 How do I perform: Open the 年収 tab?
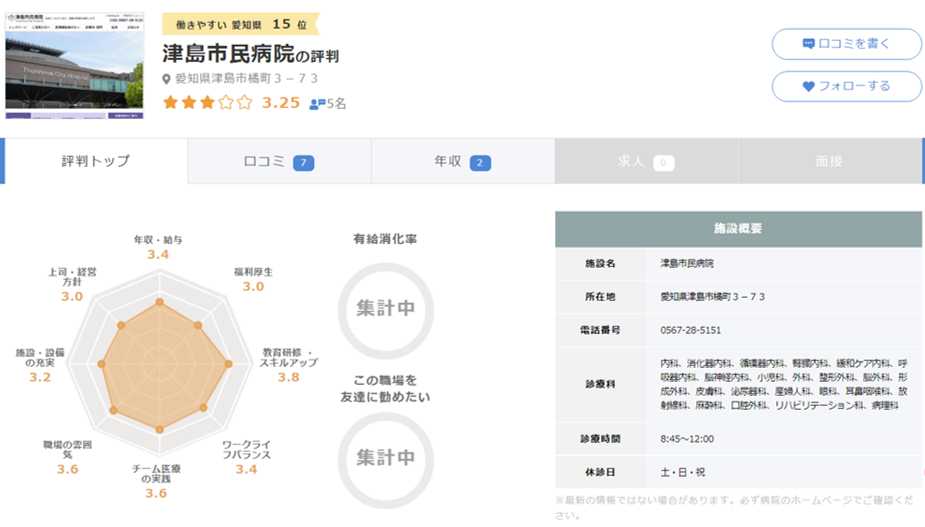click(462, 161)
